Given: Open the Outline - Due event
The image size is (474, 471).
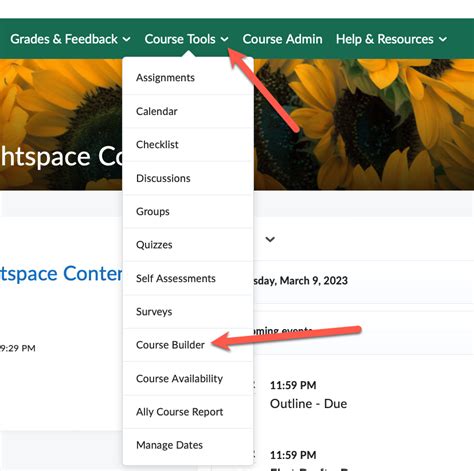Looking at the screenshot, I should pos(308,404).
